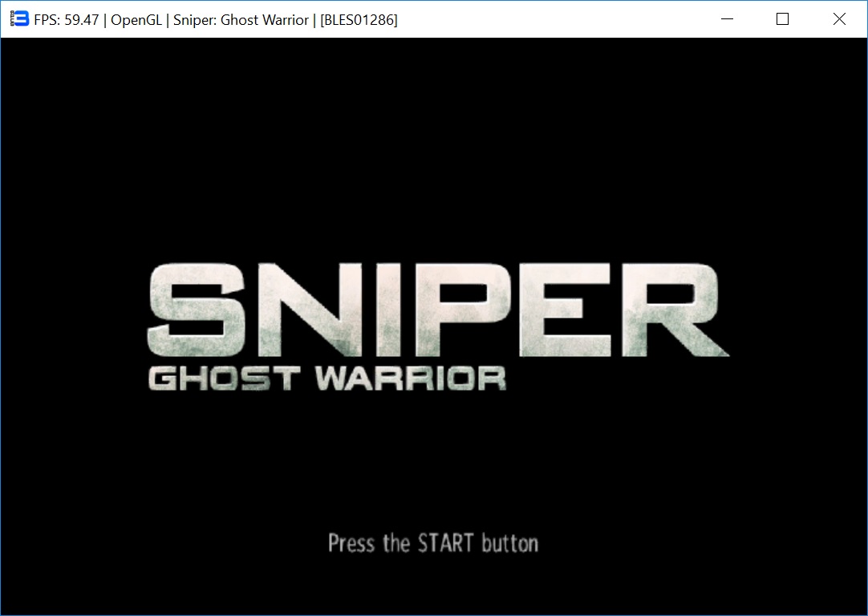Image resolution: width=868 pixels, height=616 pixels.
Task: Close the RPCS3 game window
Action: [839, 18]
